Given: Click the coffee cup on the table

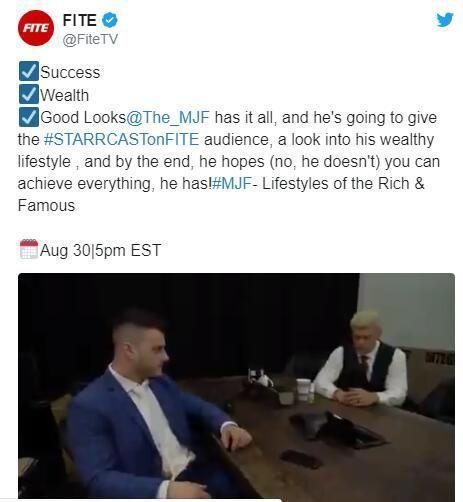Looking at the screenshot, I should click(x=303, y=389).
